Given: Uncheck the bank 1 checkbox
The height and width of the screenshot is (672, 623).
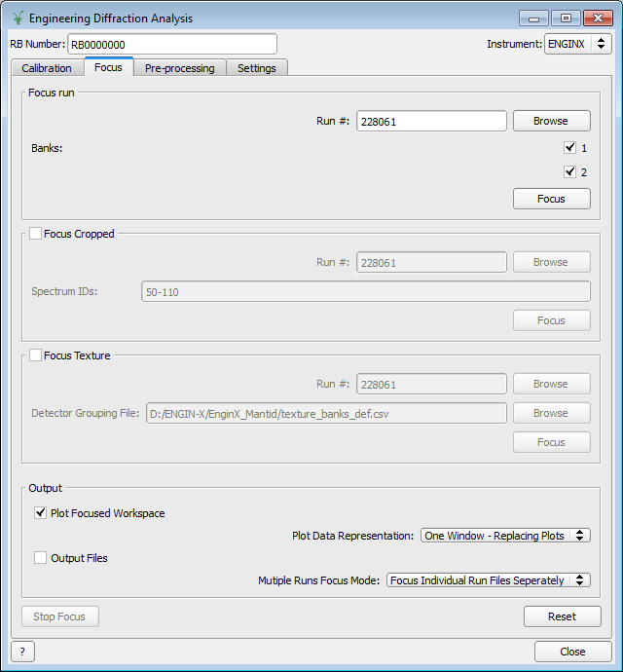Looking at the screenshot, I should coord(569,148).
